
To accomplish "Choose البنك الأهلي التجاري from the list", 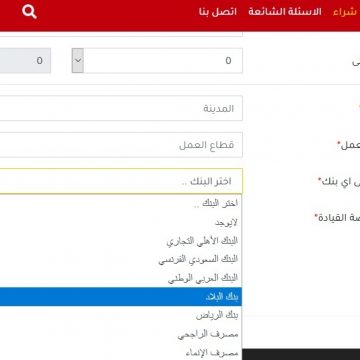I will (121, 241).
